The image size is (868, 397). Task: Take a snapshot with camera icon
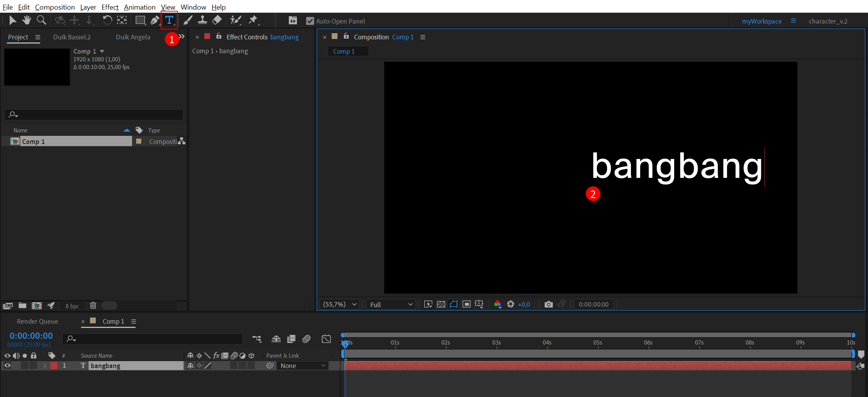click(x=548, y=304)
